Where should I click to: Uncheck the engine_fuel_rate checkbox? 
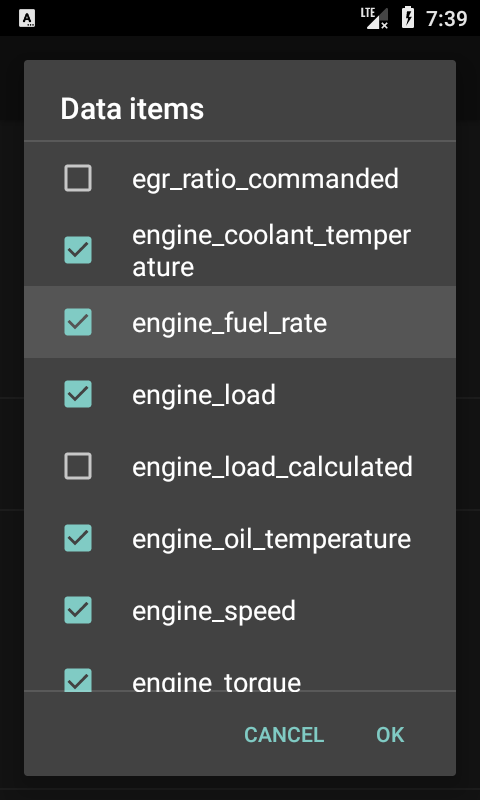tap(78, 322)
